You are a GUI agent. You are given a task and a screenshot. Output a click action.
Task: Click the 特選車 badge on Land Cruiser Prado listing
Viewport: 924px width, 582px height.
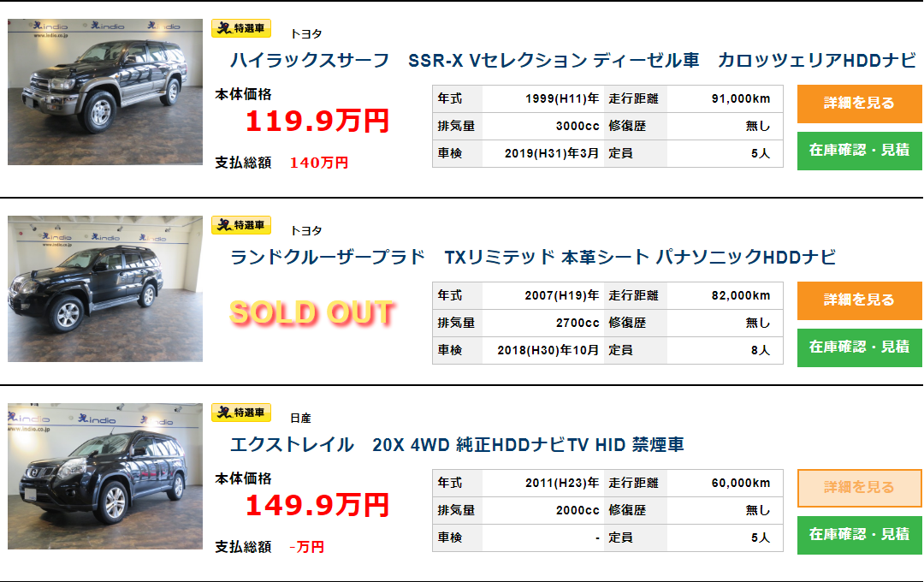coord(241,225)
